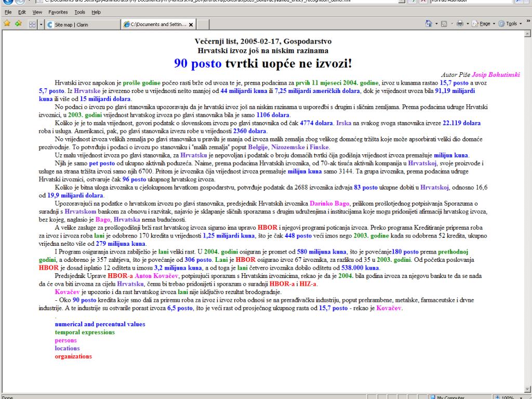Open the Help menu
This screenshot has height=399, width=532.
[x=96, y=12]
